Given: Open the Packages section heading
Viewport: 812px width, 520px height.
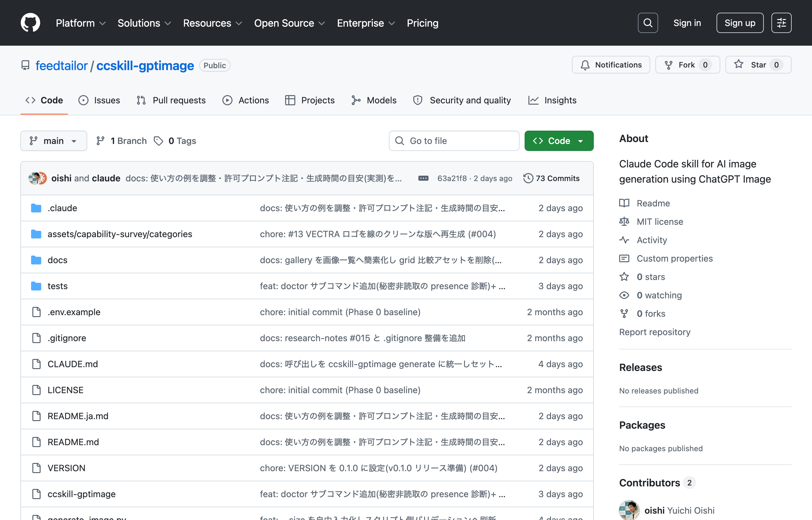Looking at the screenshot, I should tap(642, 425).
